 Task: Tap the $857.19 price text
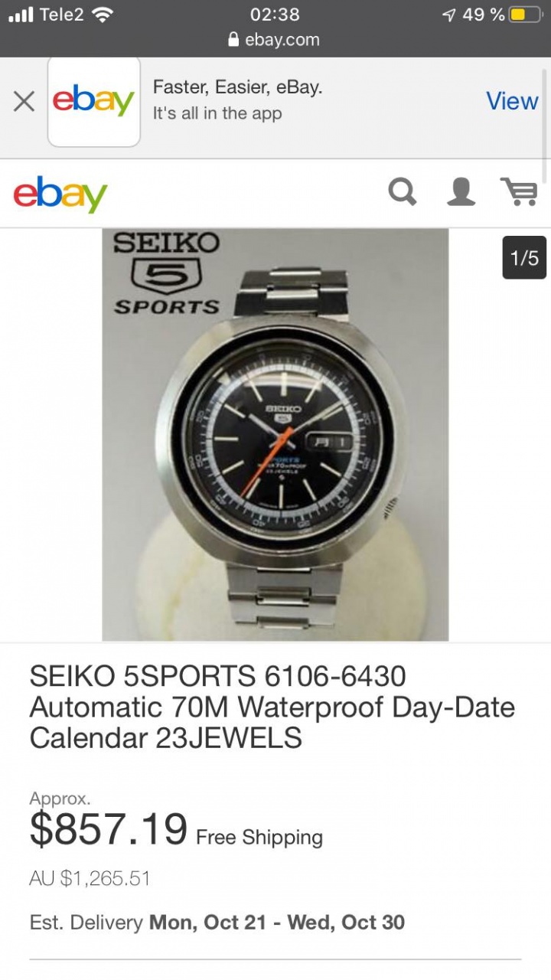tap(109, 828)
